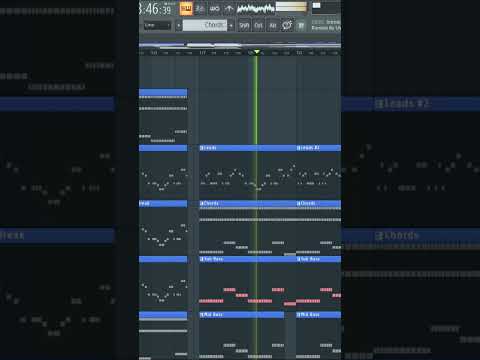Click the up-arrow icon in top toolbar

coord(229,9)
